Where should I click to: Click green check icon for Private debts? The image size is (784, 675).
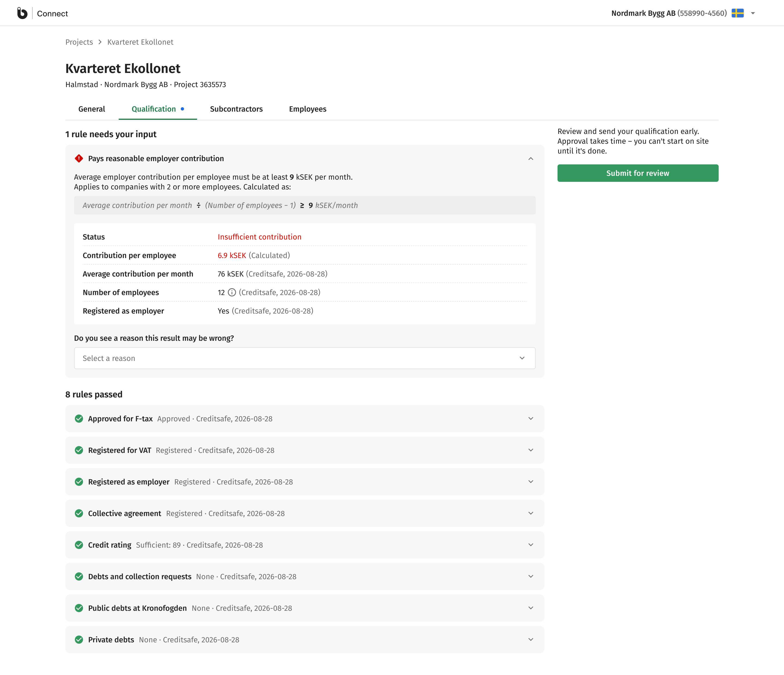79,640
